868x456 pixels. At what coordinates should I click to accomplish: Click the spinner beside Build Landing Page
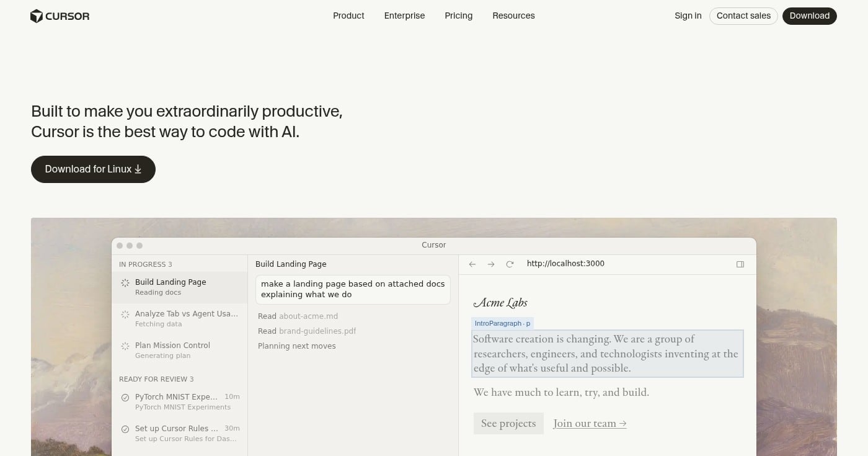point(125,282)
